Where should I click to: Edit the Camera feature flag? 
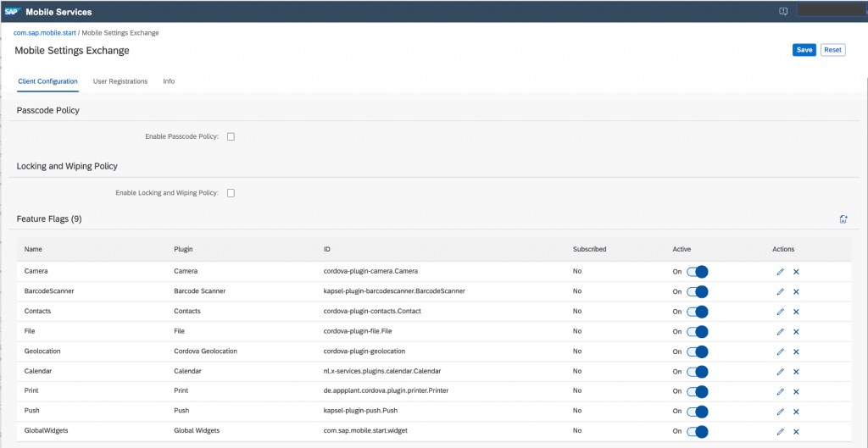(781, 272)
